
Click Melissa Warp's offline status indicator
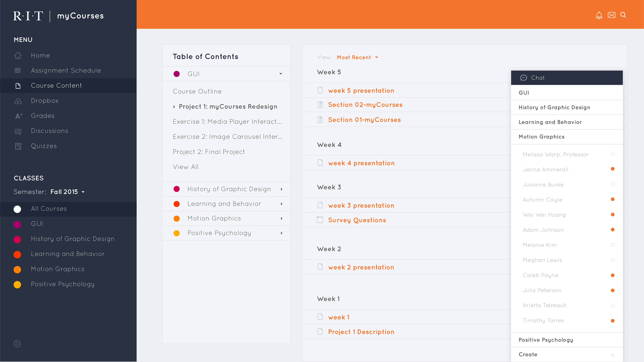612,154
